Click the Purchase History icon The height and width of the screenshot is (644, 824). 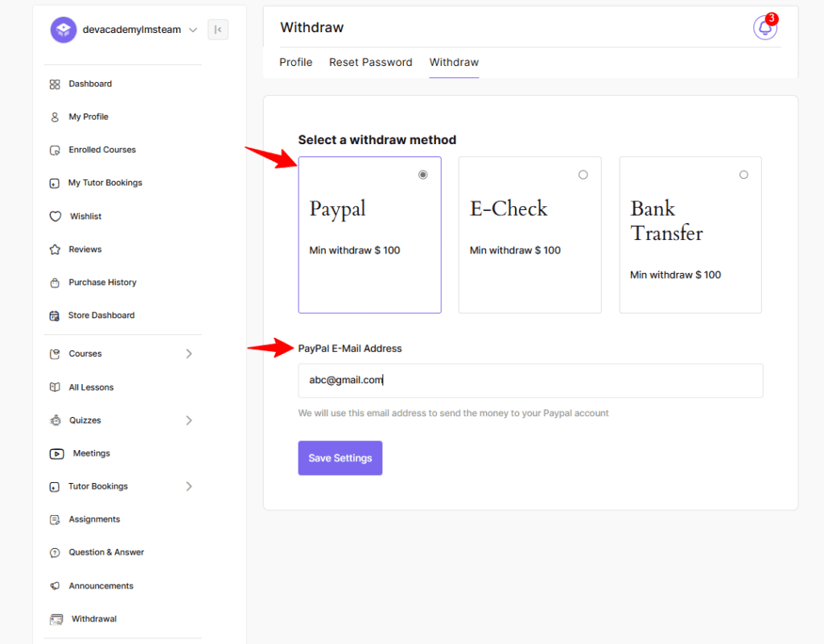55,282
